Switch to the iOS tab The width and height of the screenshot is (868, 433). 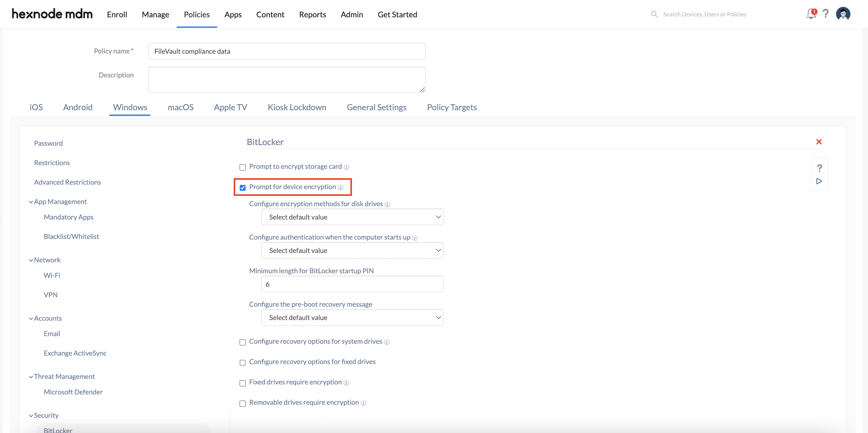coord(36,107)
